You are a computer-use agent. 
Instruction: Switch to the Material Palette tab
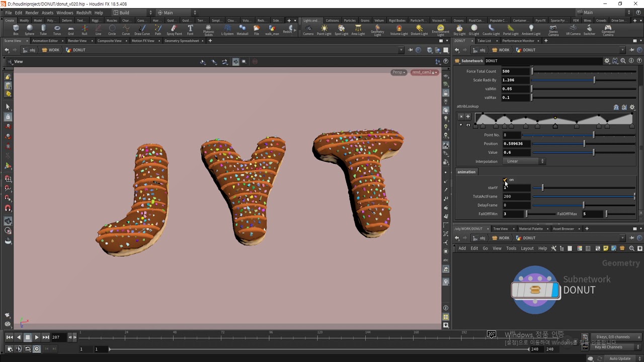(531, 229)
